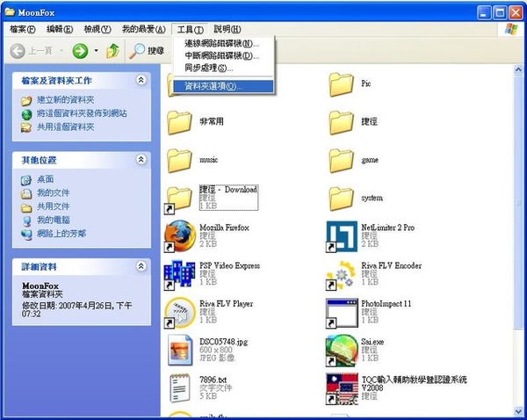Open the 說明(H) menu
Viewport: 527px width, 420px height.
[x=227, y=29]
